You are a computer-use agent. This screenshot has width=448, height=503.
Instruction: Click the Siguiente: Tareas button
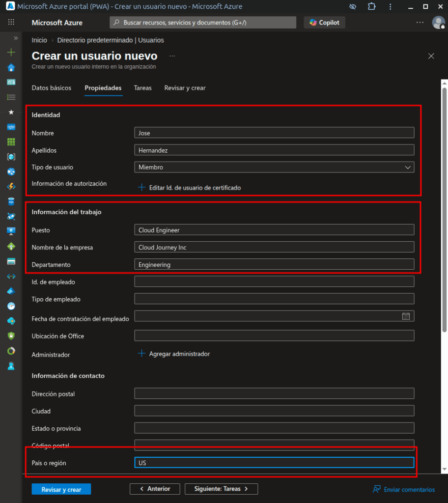(221, 489)
